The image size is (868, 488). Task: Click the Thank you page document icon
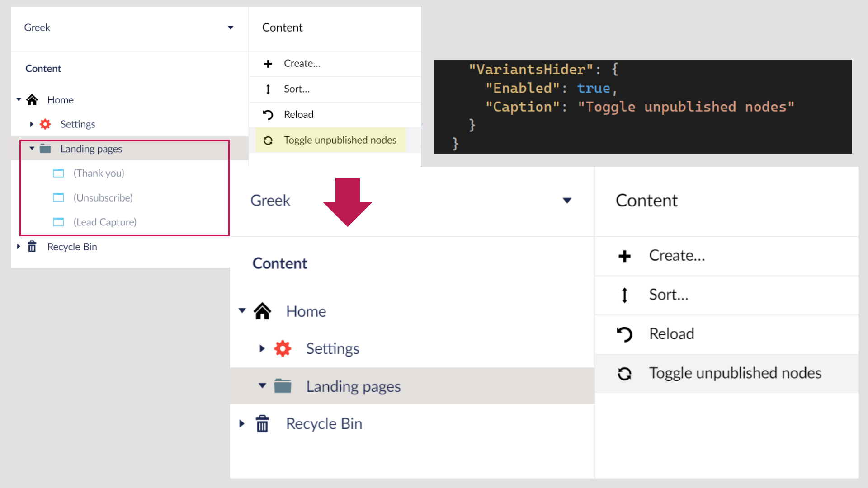58,173
